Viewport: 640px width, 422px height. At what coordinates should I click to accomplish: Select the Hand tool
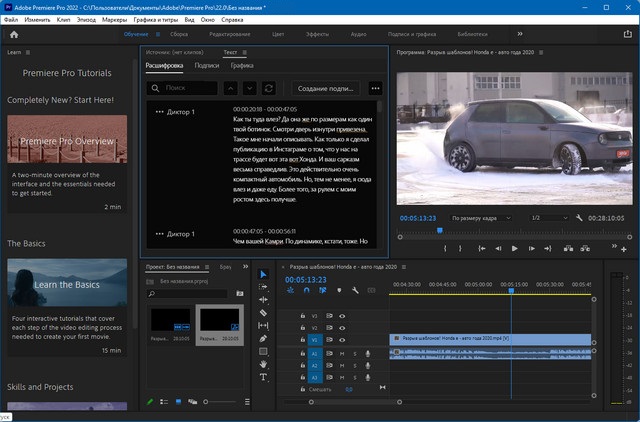point(264,365)
